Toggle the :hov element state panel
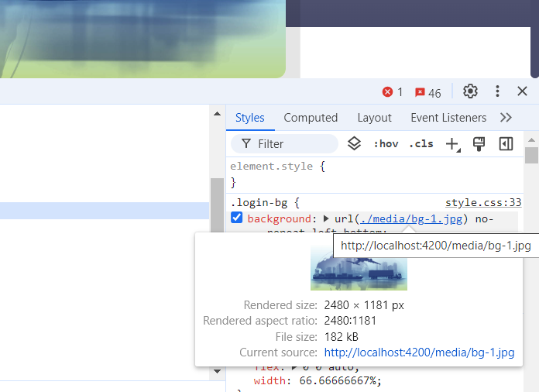 click(x=386, y=143)
